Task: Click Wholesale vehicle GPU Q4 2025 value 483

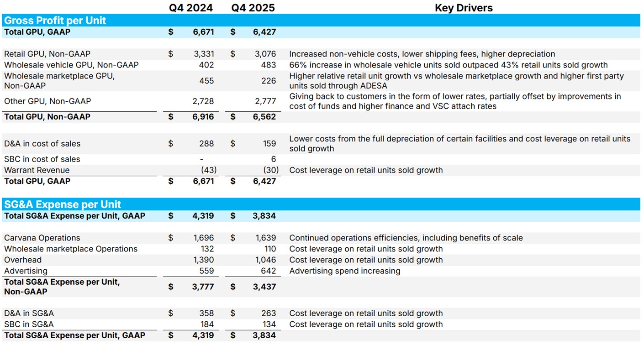Action: tap(269, 65)
